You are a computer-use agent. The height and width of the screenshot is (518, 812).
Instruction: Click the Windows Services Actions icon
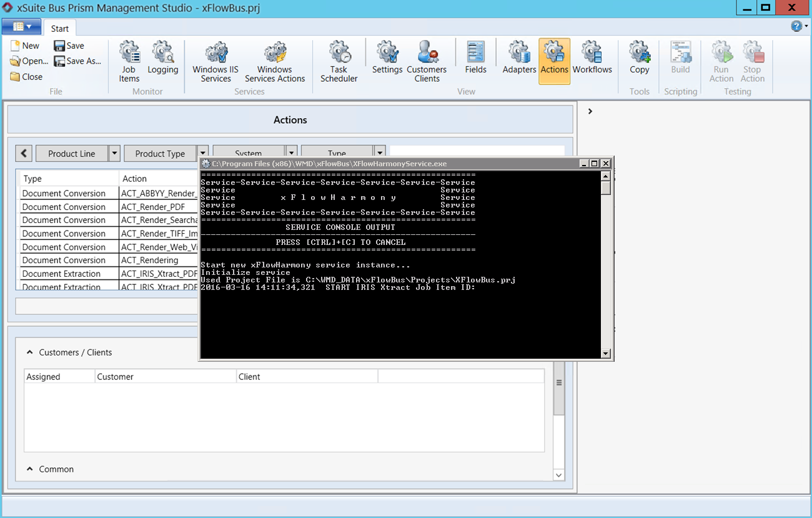tap(275, 61)
